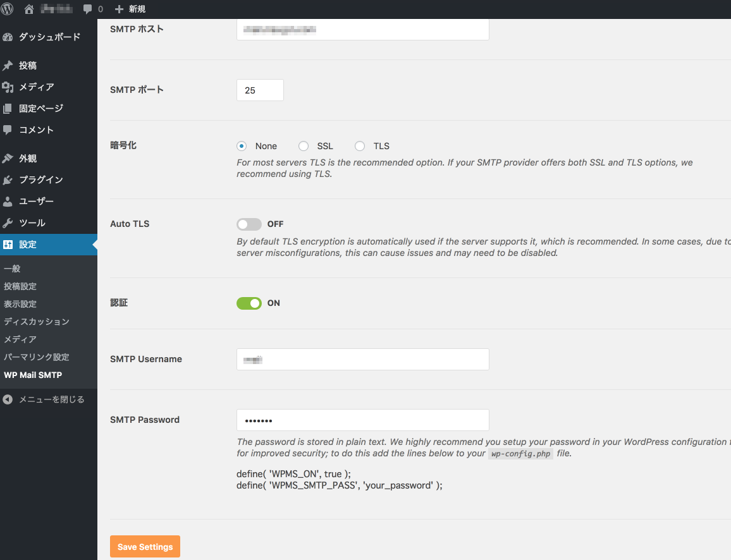Open メディア main menu item
Viewport: 731px width, 560px height.
coord(49,87)
